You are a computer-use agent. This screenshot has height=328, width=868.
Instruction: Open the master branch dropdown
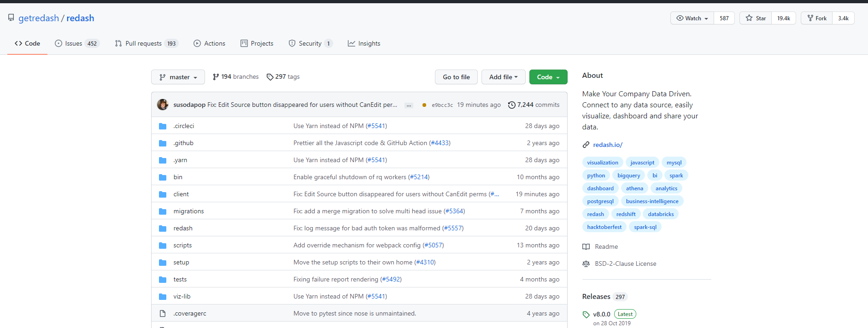tap(178, 77)
